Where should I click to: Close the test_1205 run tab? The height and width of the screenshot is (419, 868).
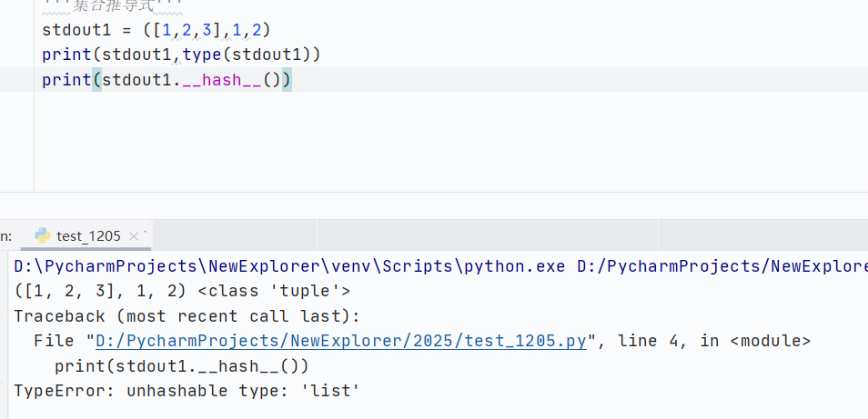click(133, 236)
